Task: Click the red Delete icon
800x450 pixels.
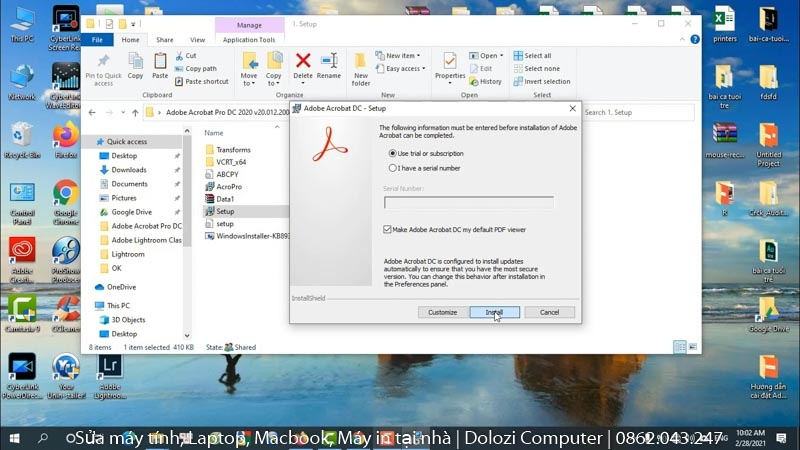Action: [303, 61]
